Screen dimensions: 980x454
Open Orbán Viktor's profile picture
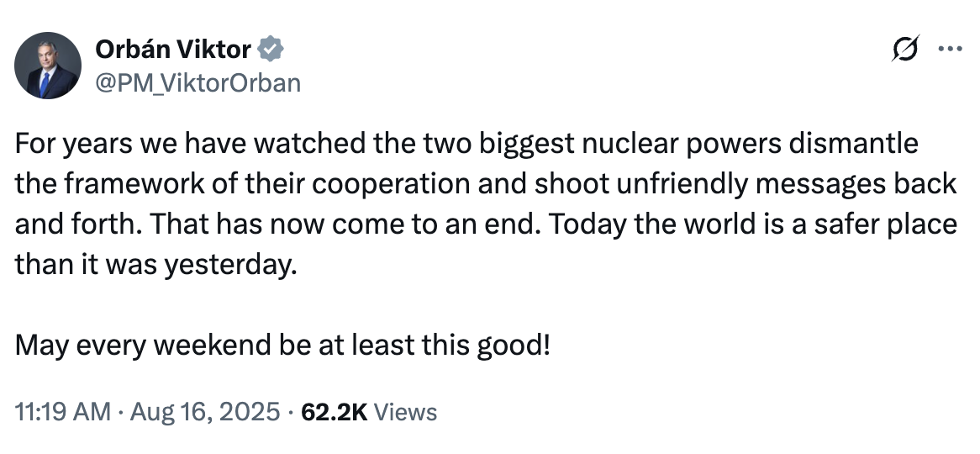click(x=48, y=66)
